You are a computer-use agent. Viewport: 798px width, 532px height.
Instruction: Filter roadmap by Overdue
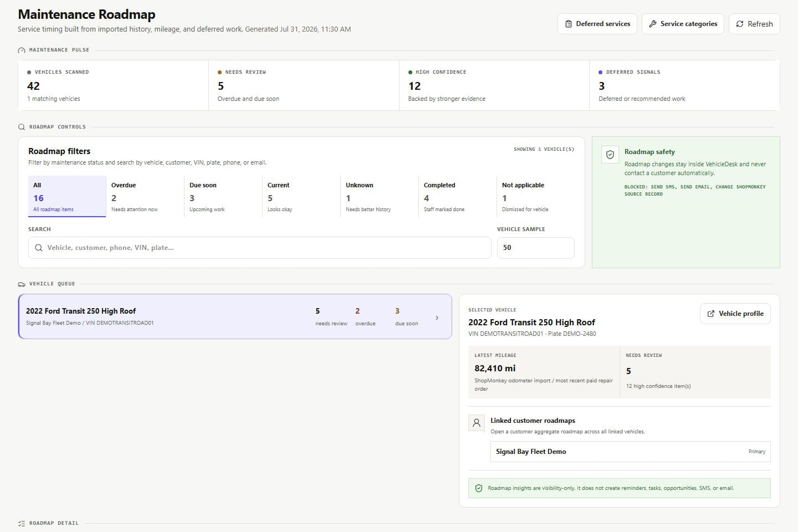pyautogui.click(x=145, y=197)
